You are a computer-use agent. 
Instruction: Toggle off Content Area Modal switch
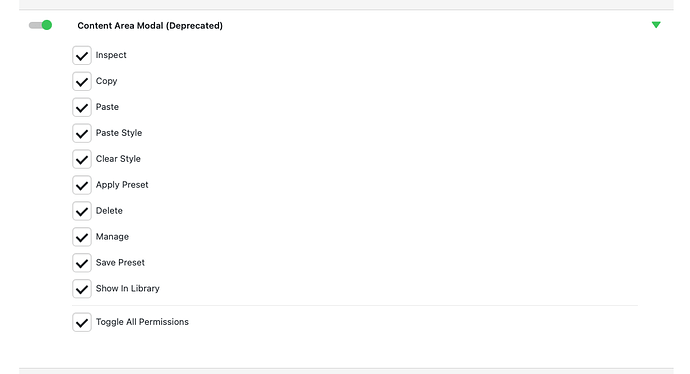(x=40, y=25)
